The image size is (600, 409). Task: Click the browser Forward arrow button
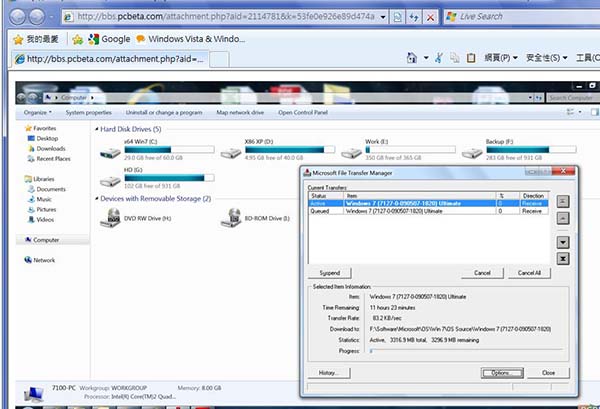(37, 16)
